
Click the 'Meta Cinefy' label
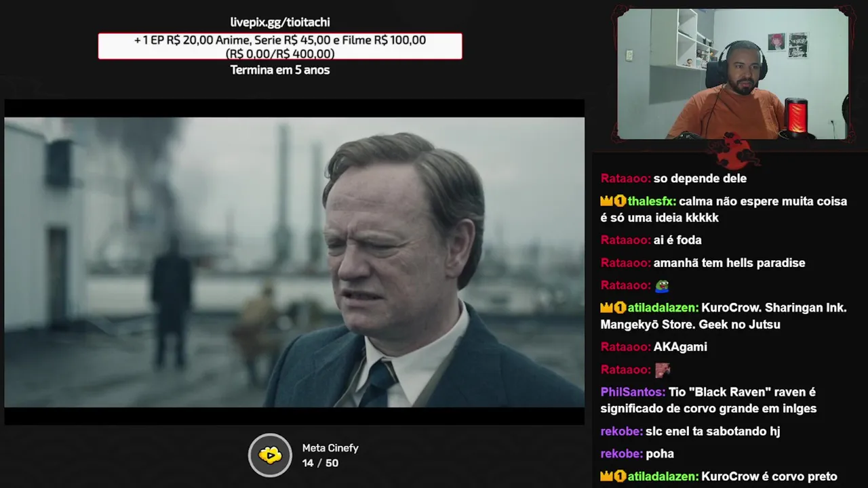(330, 448)
